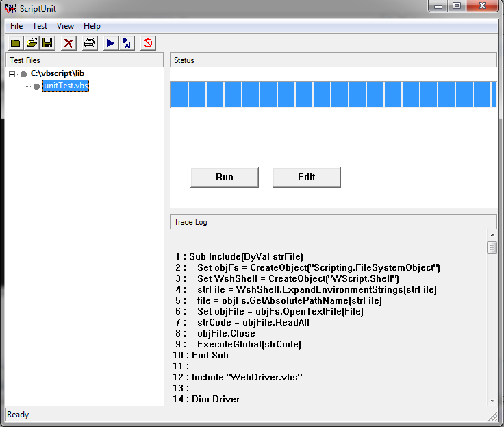This screenshot has width=504, height=427.
Task: Click the line creating WScript.Shell
Action: [x=287, y=278]
